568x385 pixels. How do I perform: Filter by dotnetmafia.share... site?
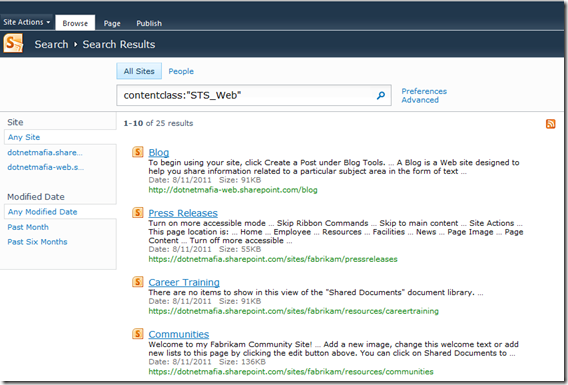pyautogui.click(x=45, y=152)
